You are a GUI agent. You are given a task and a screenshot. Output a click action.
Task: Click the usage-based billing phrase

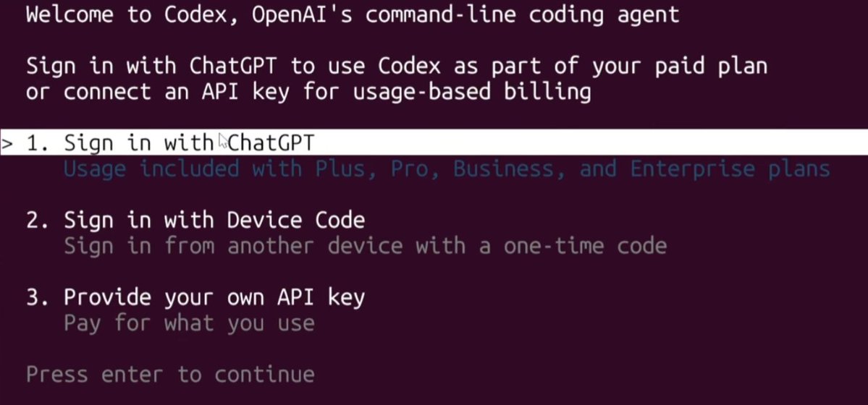pos(471,92)
